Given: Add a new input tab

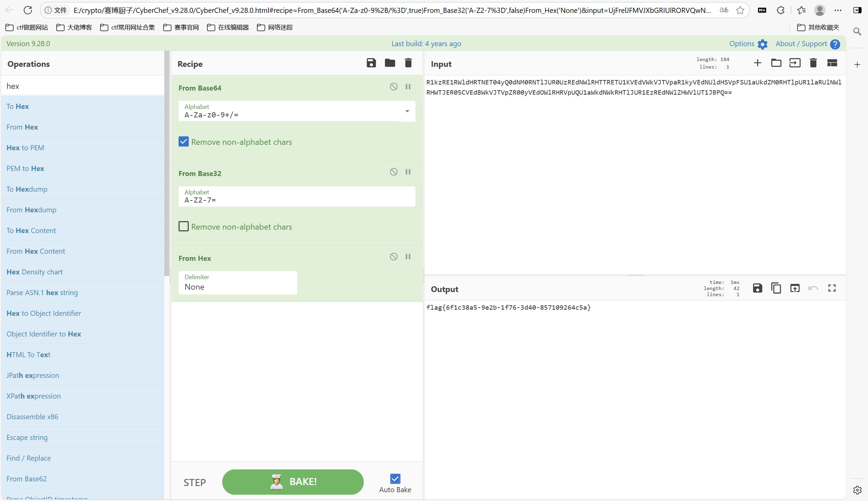Looking at the screenshot, I should click(x=757, y=63).
